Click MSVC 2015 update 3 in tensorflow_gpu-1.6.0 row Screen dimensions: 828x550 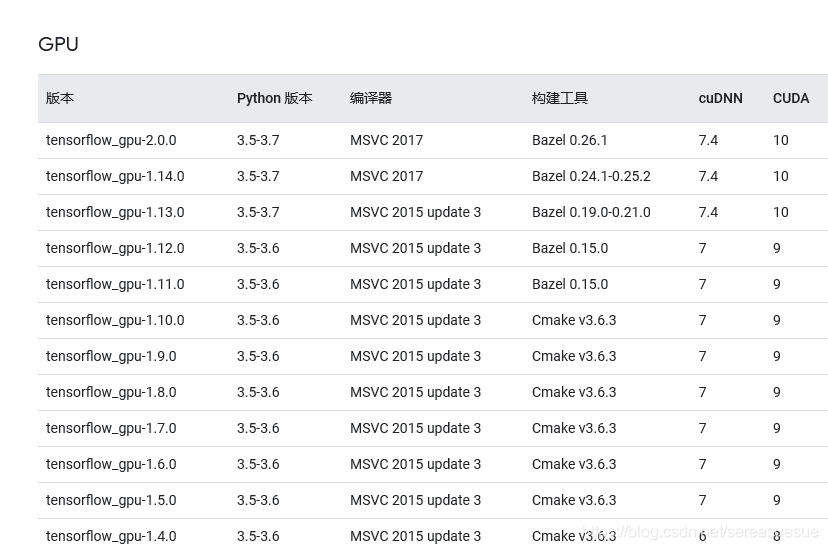click(415, 464)
